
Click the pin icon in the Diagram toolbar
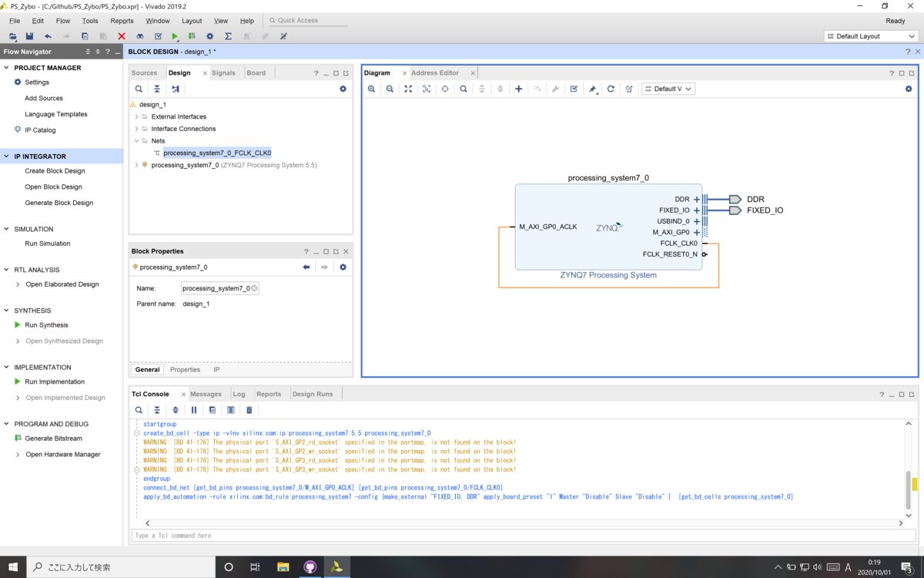click(x=592, y=89)
